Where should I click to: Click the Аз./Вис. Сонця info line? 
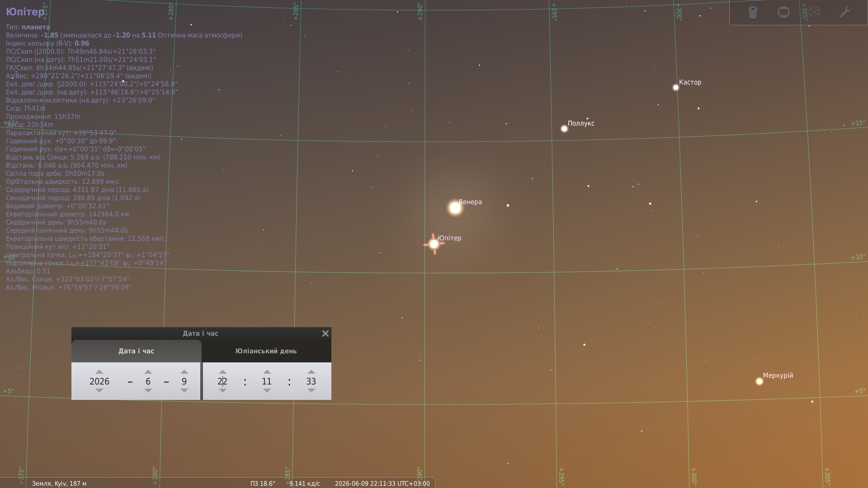tap(67, 279)
